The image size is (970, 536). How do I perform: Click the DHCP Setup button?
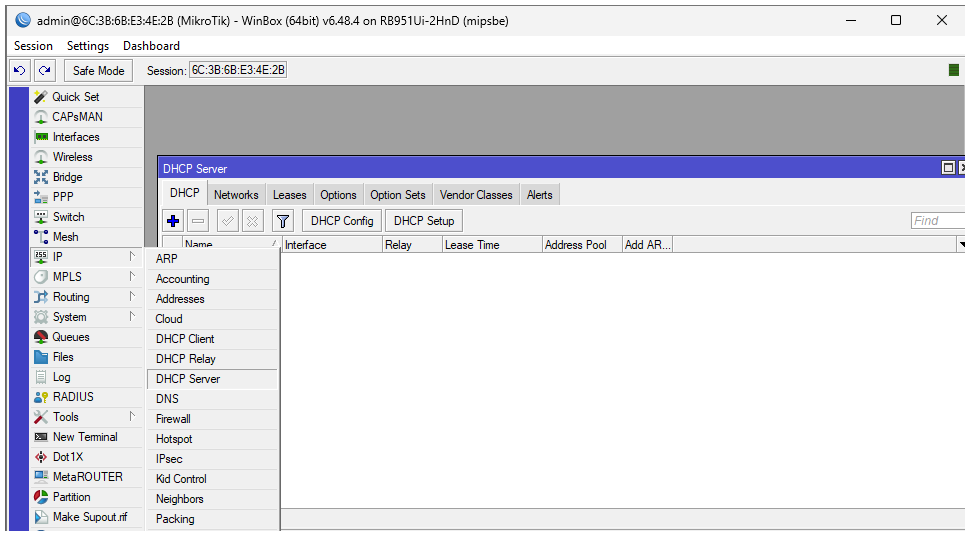click(424, 220)
